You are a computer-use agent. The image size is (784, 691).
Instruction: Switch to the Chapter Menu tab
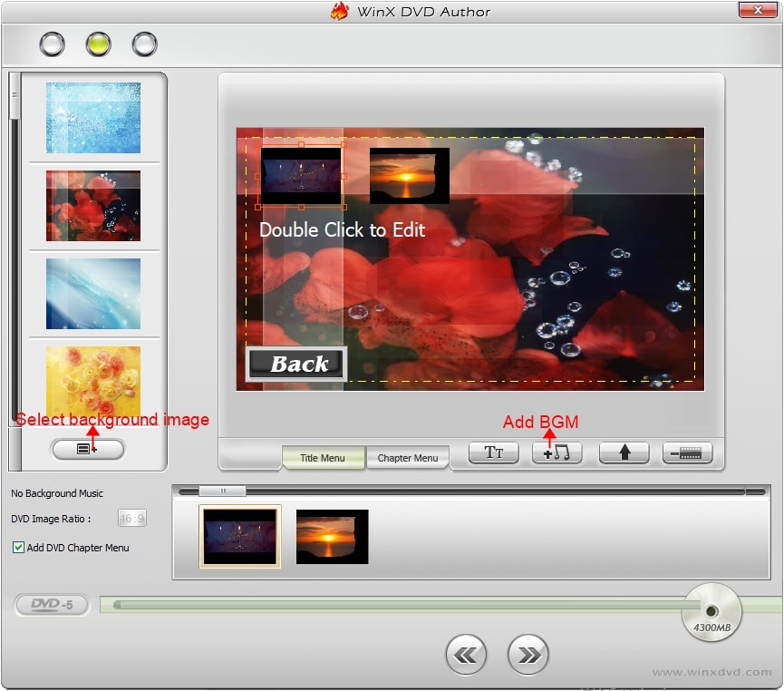coord(407,458)
